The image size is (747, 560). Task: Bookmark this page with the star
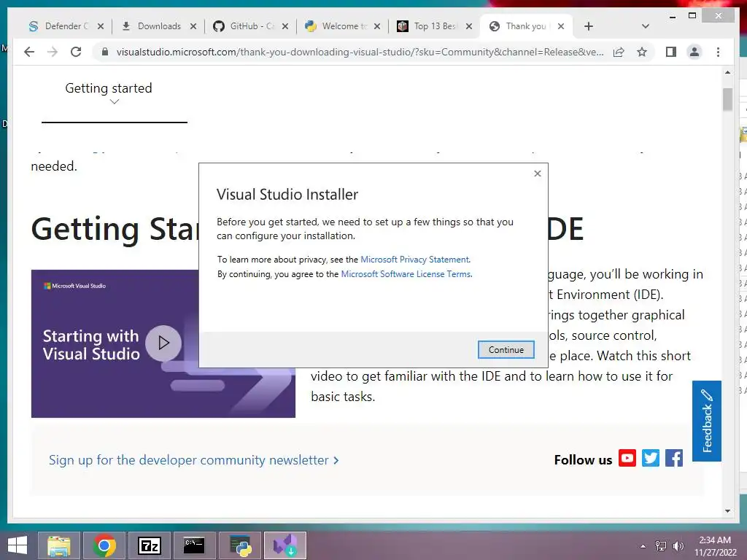coord(642,52)
